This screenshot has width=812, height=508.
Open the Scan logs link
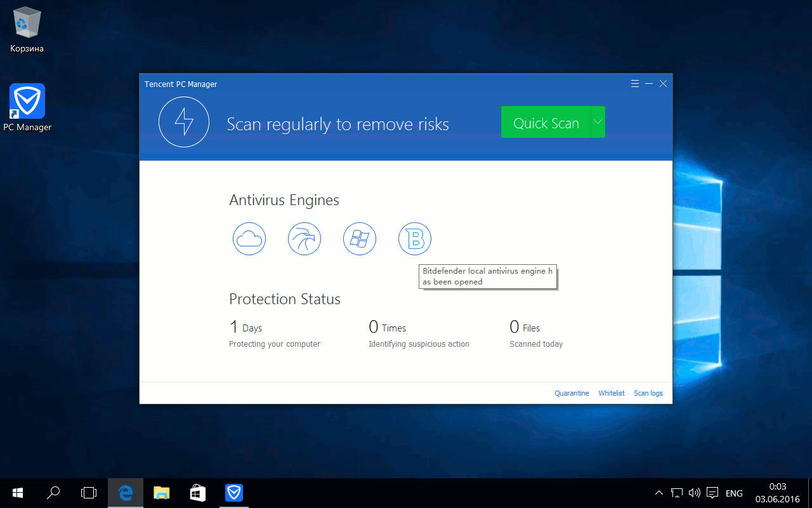(648, 393)
